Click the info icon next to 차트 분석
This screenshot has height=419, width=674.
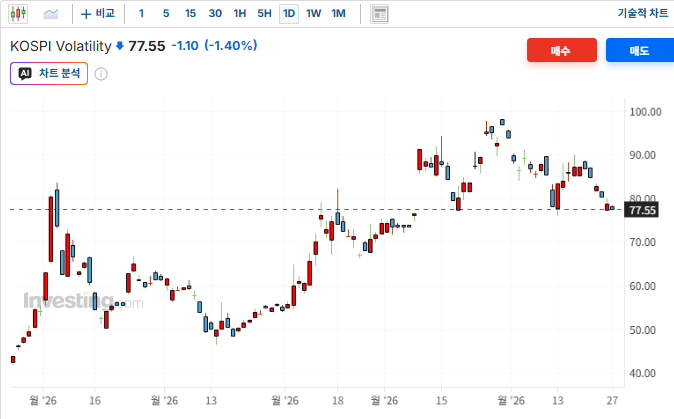[x=101, y=74]
